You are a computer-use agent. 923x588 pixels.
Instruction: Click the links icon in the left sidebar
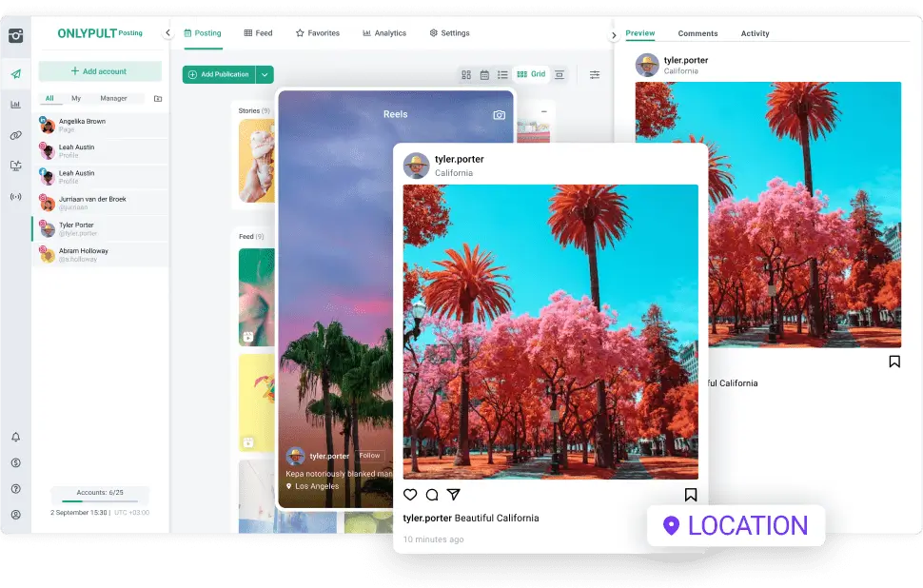[x=14, y=135]
